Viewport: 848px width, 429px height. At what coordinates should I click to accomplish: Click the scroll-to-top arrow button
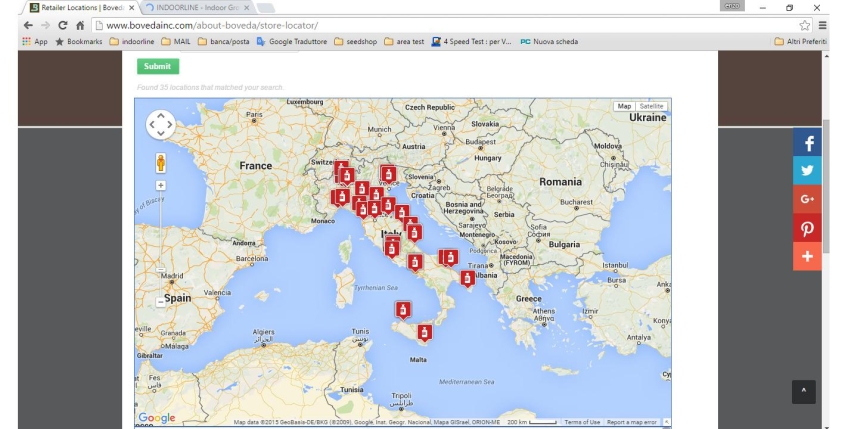tap(804, 391)
